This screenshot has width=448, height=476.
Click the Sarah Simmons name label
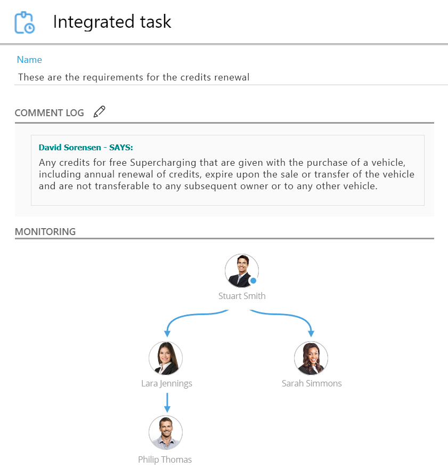pos(312,383)
